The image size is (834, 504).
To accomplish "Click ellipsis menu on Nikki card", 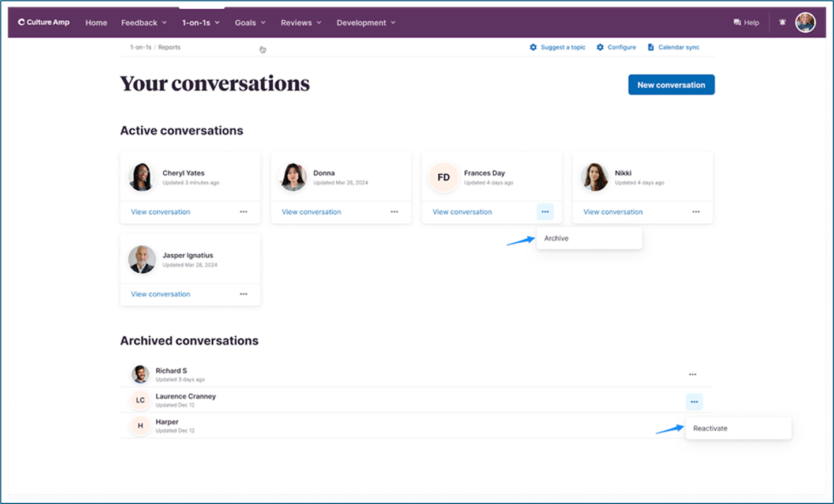I will (x=696, y=212).
